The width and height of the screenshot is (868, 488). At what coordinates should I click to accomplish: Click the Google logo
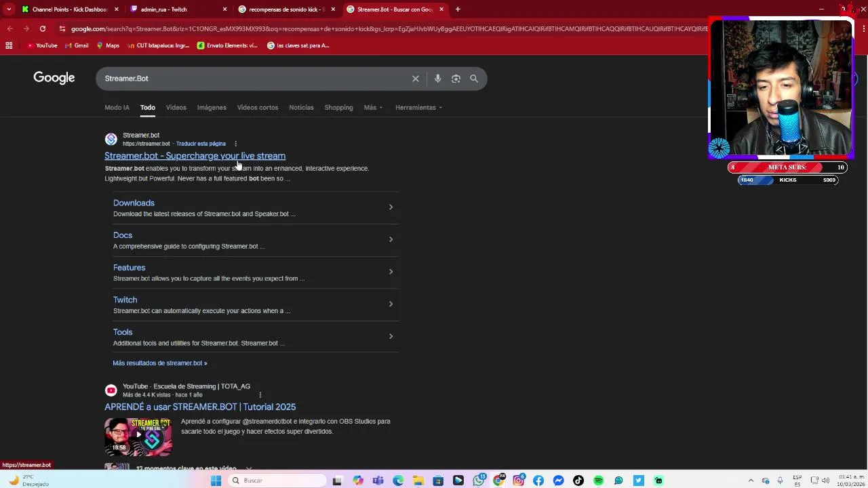pyautogui.click(x=54, y=78)
